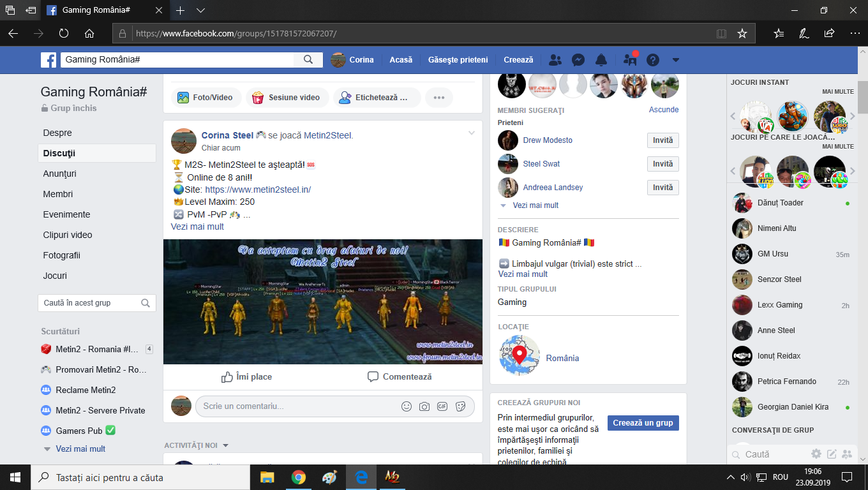The height and width of the screenshot is (490, 868).
Task: Select Discuţii in the group menu
Action: 97,153
